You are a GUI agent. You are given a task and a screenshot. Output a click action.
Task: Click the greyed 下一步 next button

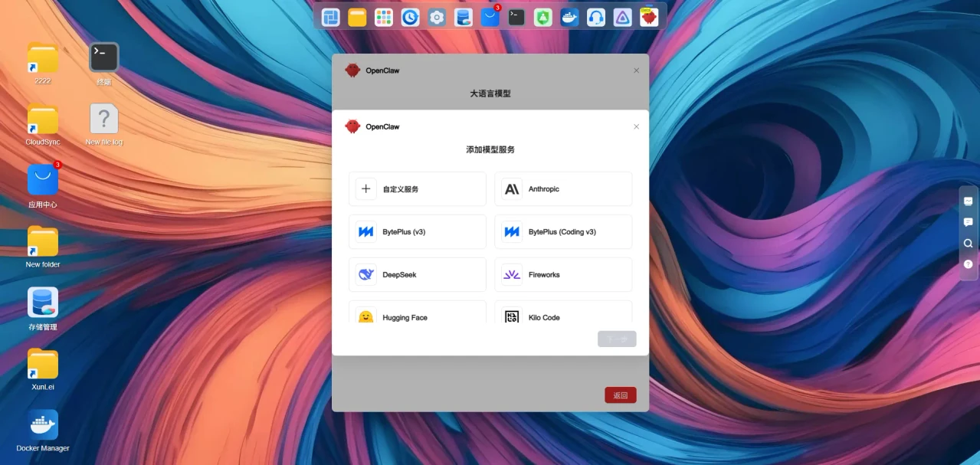(x=617, y=339)
